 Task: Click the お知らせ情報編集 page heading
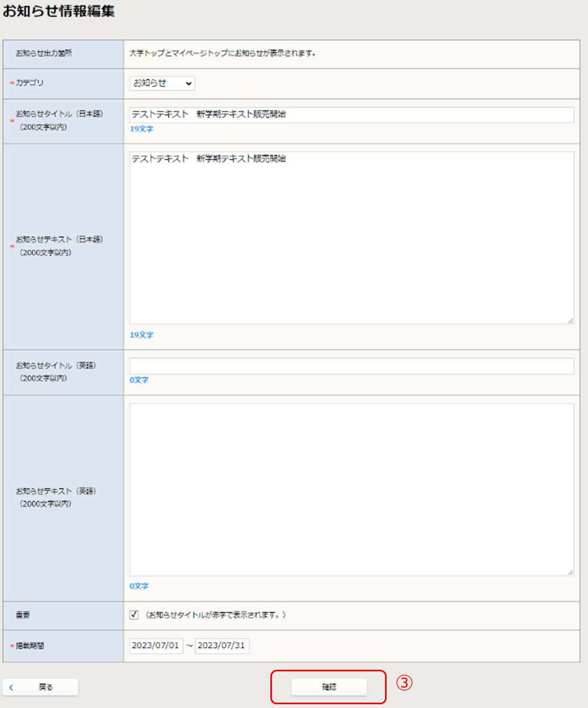59,11
